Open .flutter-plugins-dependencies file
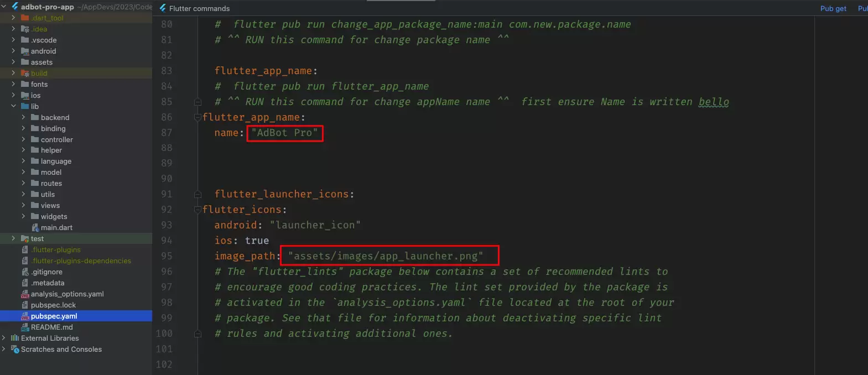The width and height of the screenshot is (868, 375). click(x=81, y=261)
